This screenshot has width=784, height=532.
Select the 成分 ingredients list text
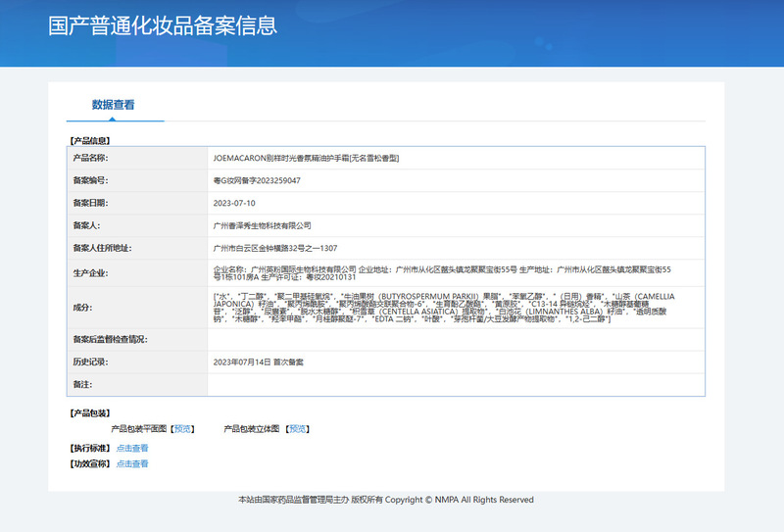tap(444, 308)
